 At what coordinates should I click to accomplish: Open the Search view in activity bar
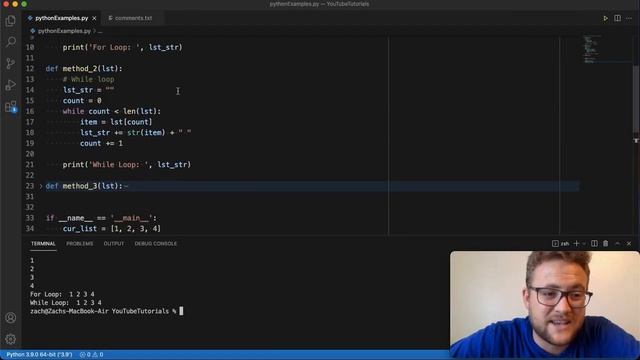click(11, 42)
